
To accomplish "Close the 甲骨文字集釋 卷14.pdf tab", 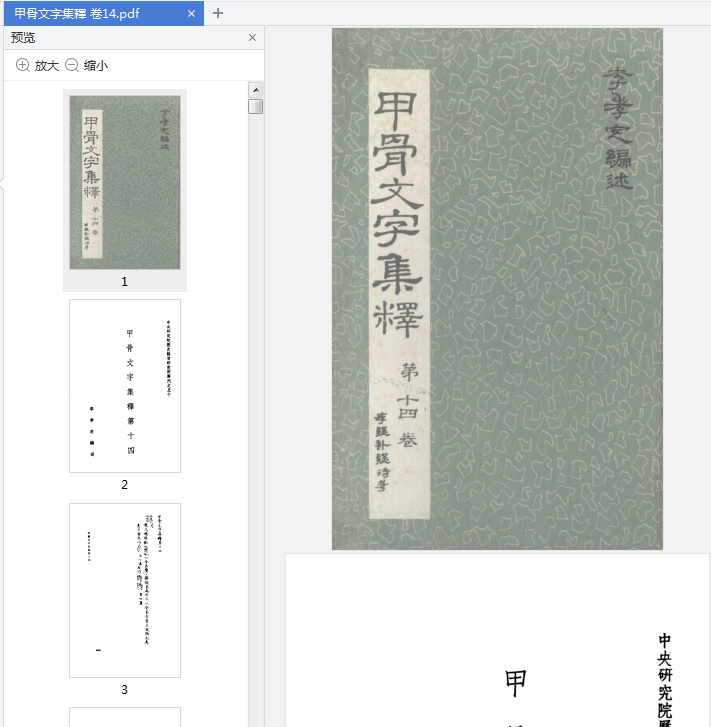I will [191, 14].
